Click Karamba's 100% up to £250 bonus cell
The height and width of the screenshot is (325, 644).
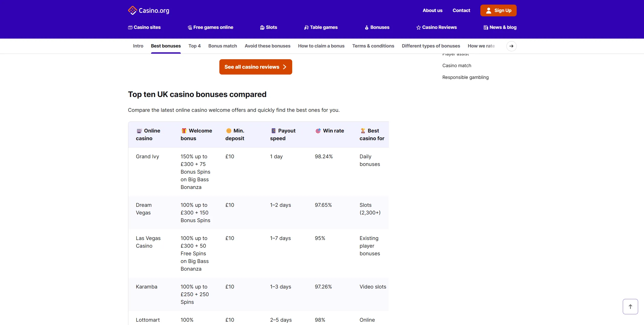(x=195, y=294)
